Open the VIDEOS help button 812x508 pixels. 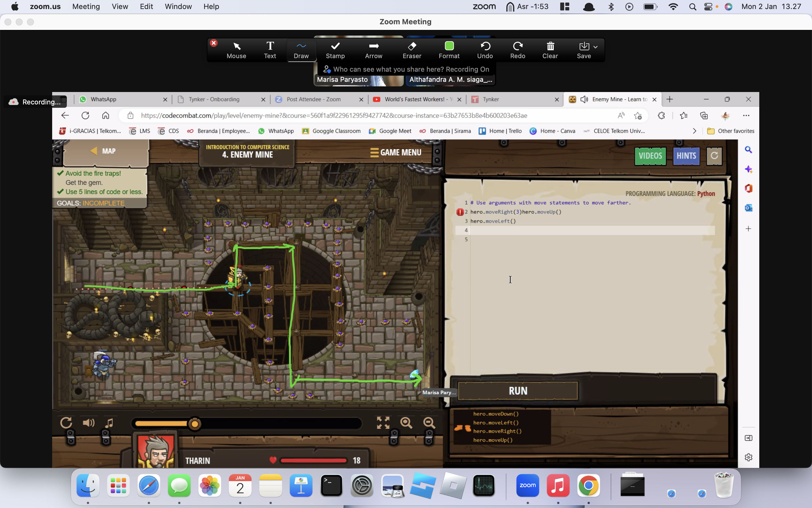(x=650, y=156)
